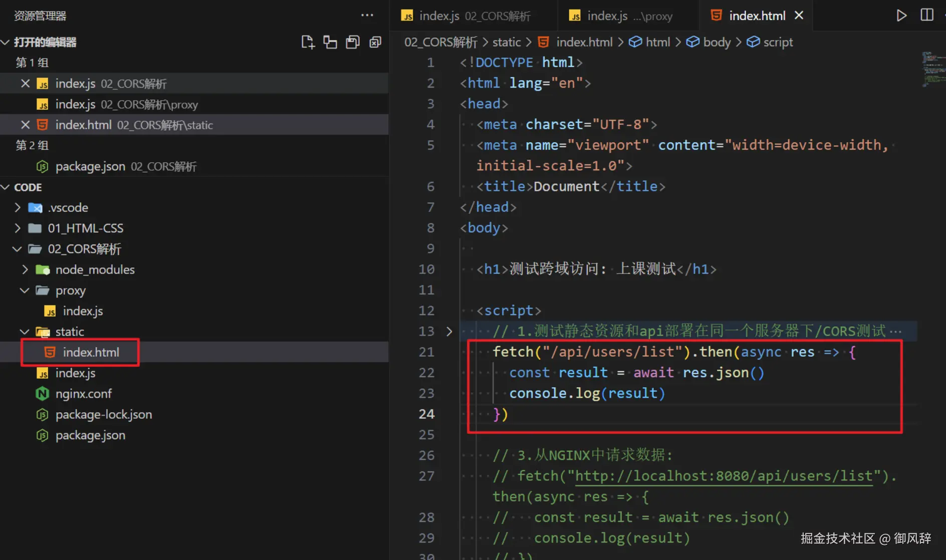Open index.js 02_CORS解析 from Open Editors
The height and width of the screenshot is (560, 946).
[x=194, y=83]
